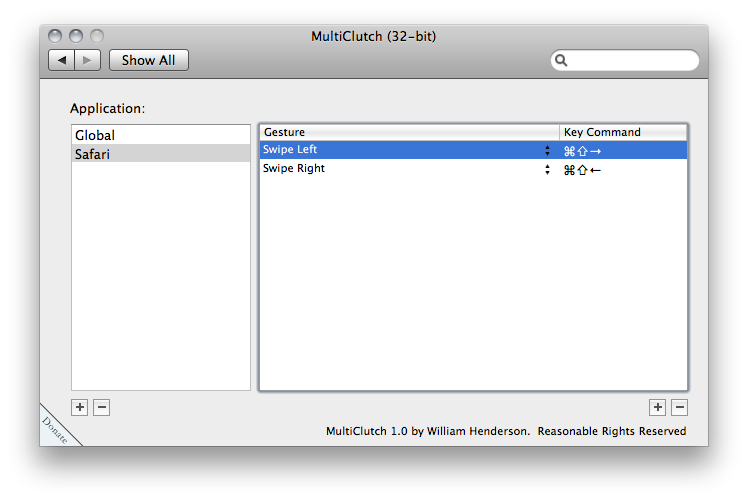Screen dimensions: 748x501
Task: Select the Swipe Left gesture row
Action: 473,150
